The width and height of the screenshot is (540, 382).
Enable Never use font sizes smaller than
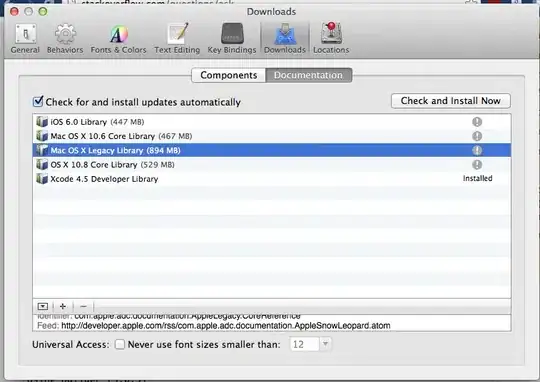(x=120, y=344)
